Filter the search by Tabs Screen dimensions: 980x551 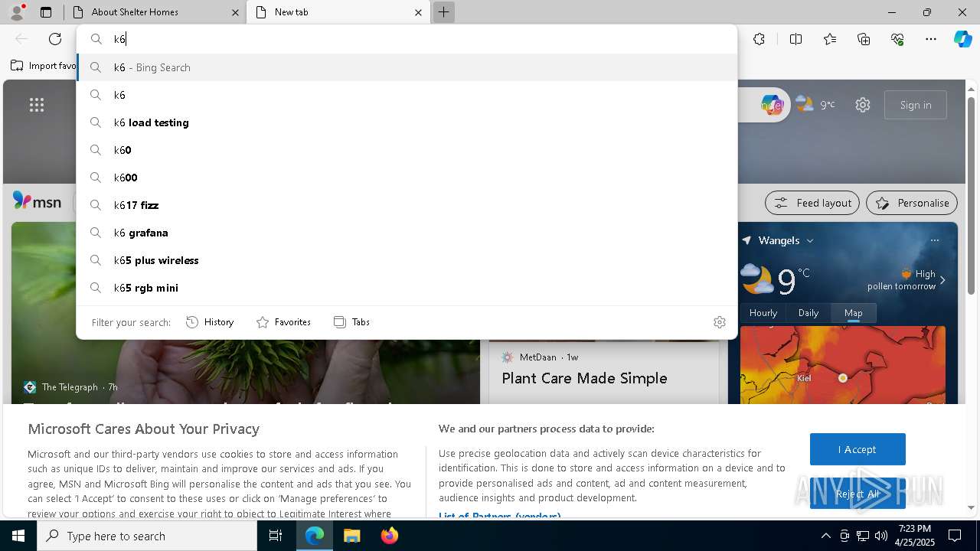351,322
